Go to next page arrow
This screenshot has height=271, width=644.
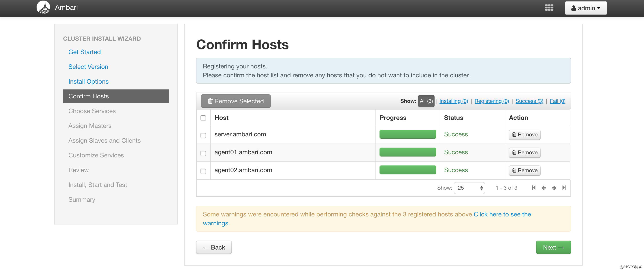(554, 188)
